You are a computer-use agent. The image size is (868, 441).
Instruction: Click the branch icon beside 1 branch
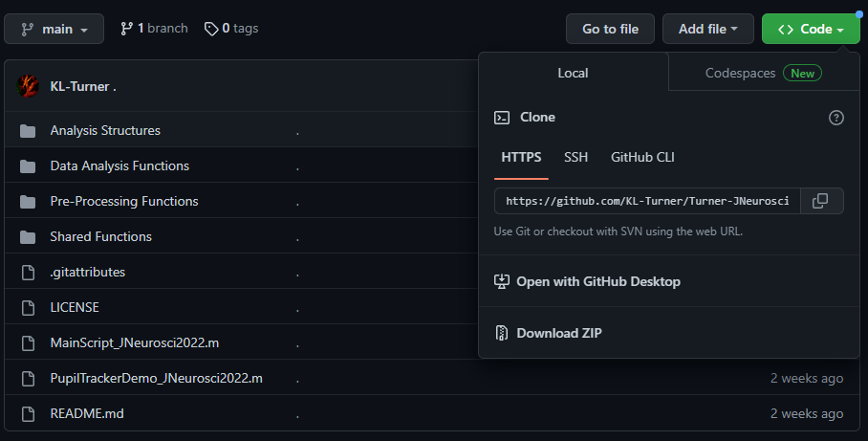(127, 29)
